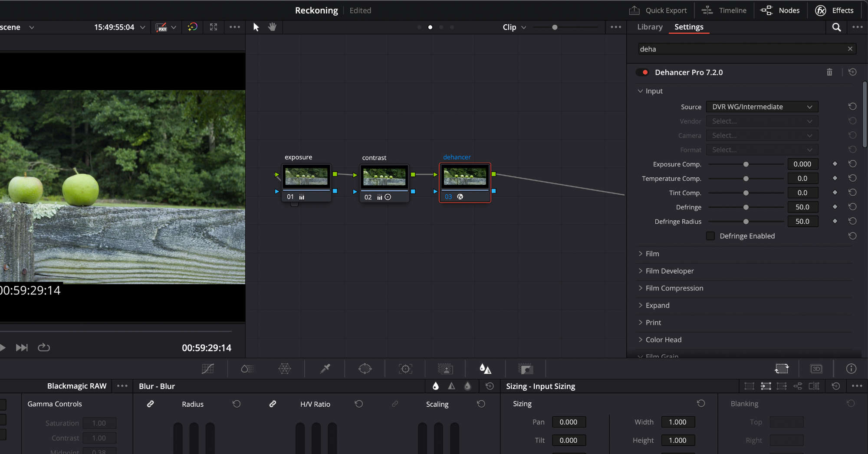This screenshot has height=454, width=868.
Task: Open the Effects panel
Action: [834, 10]
